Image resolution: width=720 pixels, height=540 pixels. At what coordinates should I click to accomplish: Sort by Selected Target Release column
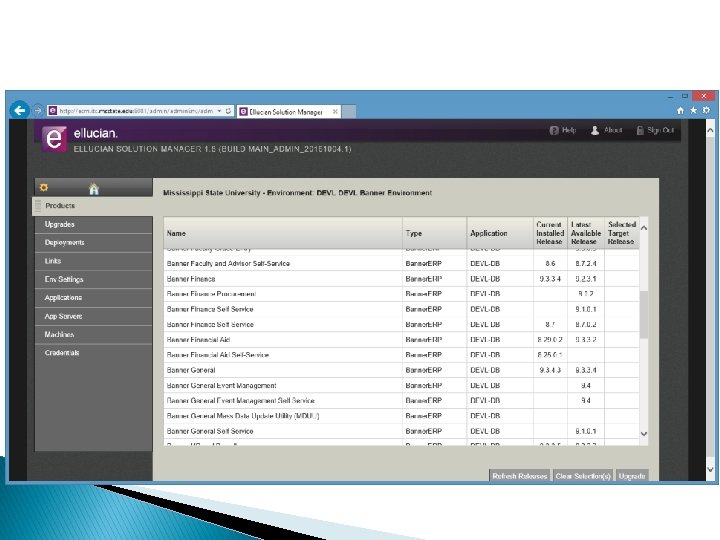coord(622,233)
